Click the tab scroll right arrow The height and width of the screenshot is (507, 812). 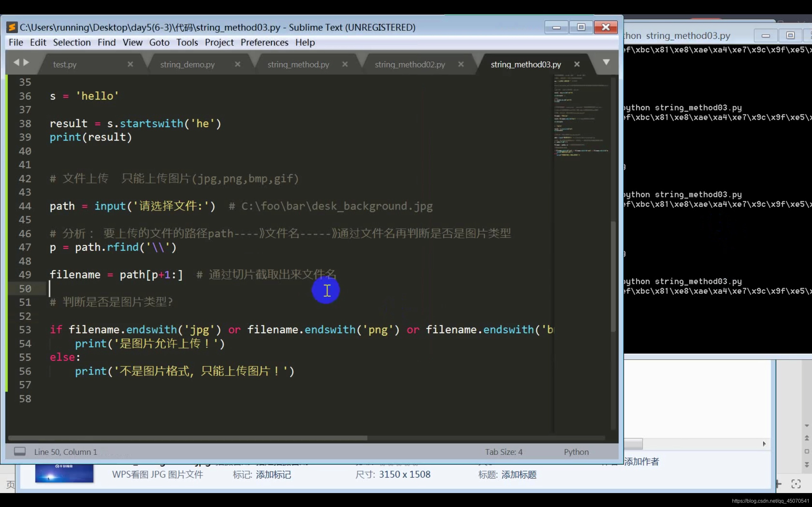point(27,62)
